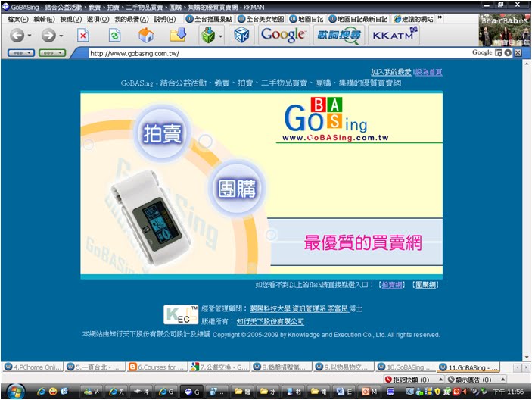Switch to tab 4.PChome Onli...
This screenshot has width=532, height=400.
(x=33, y=367)
